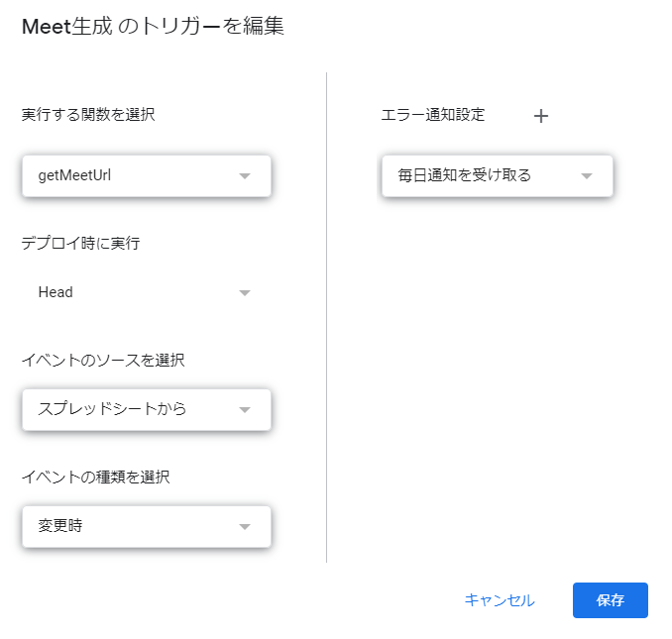Click the キャンセル link
Viewport: 672px width, 639px height.
click(500, 600)
